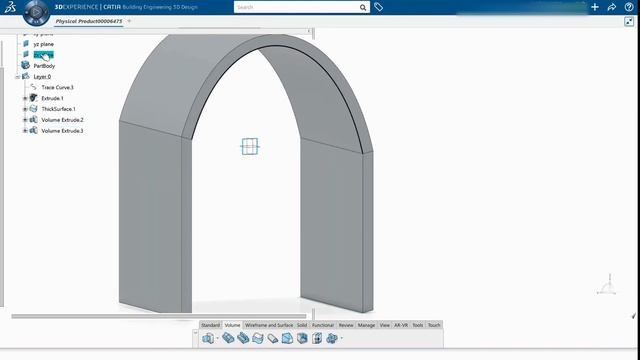Open the compass play button
Viewport: 640px width, 360px height.
pyautogui.click(x=36, y=12)
